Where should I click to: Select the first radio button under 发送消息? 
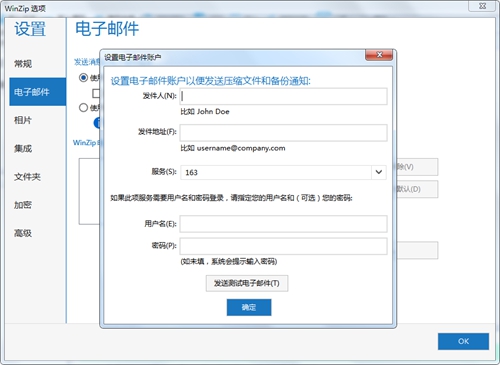tap(83, 78)
